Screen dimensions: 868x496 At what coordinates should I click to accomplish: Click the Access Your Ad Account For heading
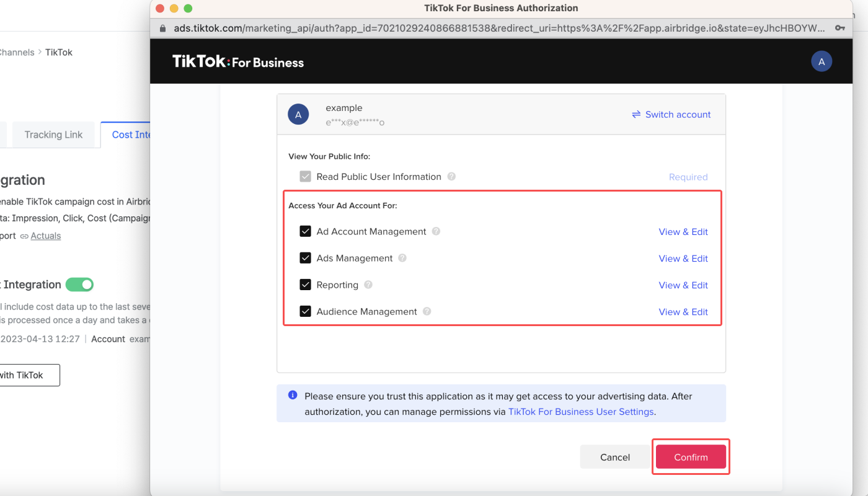coord(343,205)
